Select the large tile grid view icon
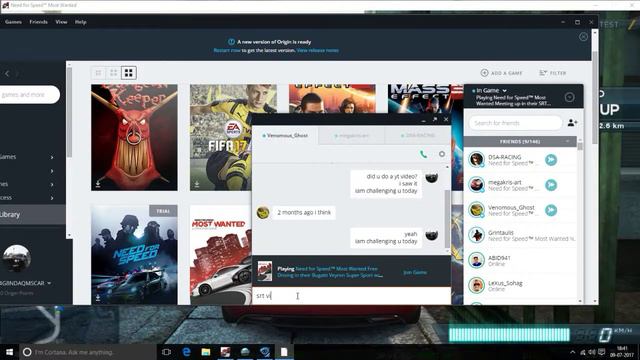 point(129,73)
